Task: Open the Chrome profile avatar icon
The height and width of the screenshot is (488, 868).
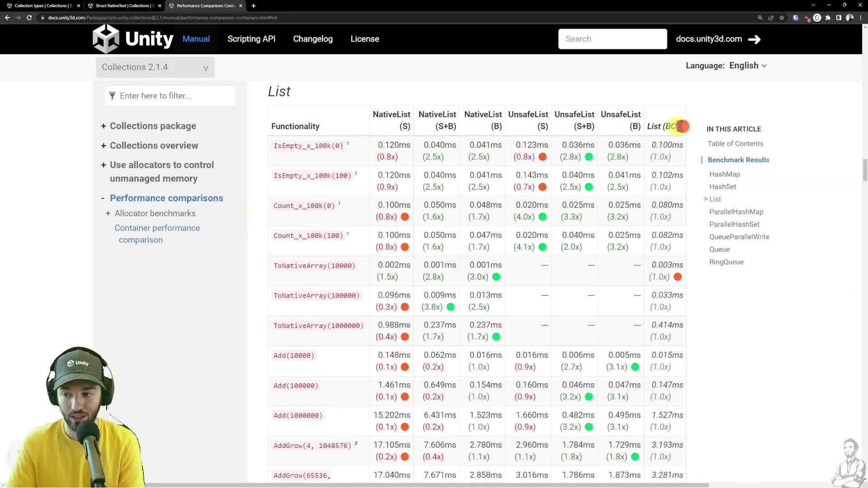Action: click(850, 17)
